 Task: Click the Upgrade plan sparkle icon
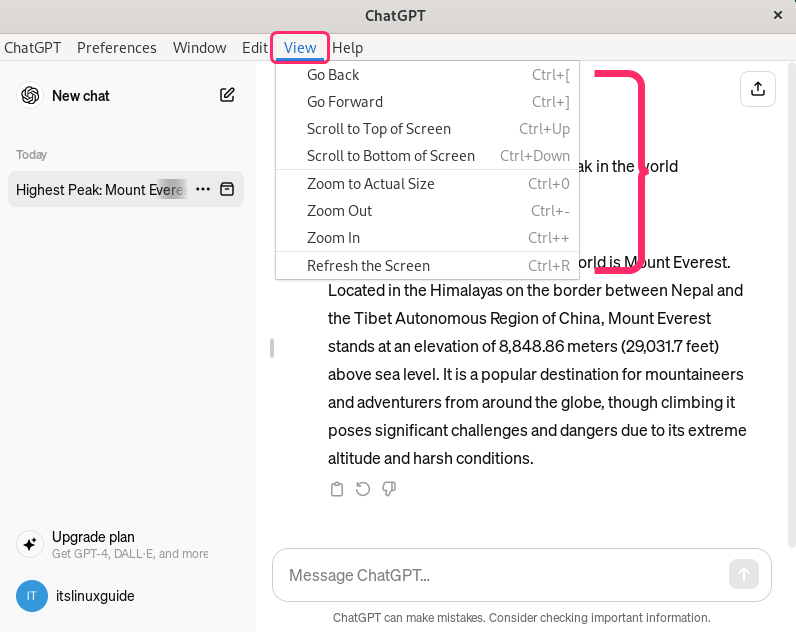(30, 544)
